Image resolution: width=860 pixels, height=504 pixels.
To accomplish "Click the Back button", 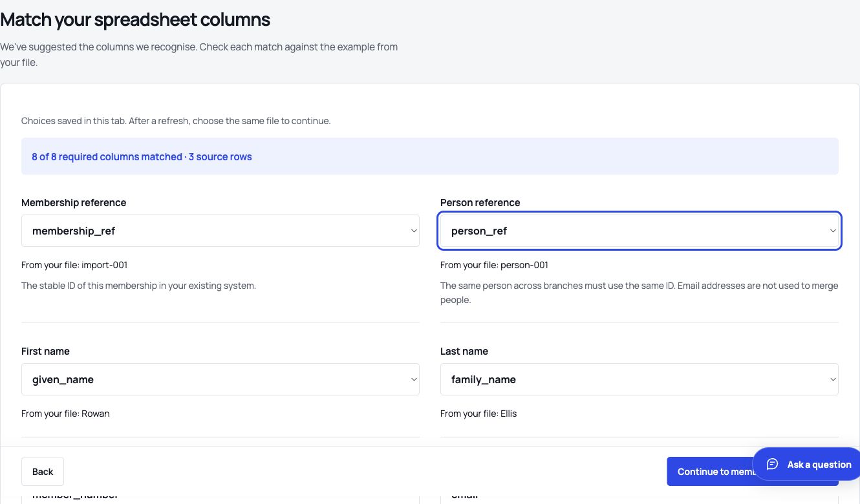I will [x=43, y=472].
